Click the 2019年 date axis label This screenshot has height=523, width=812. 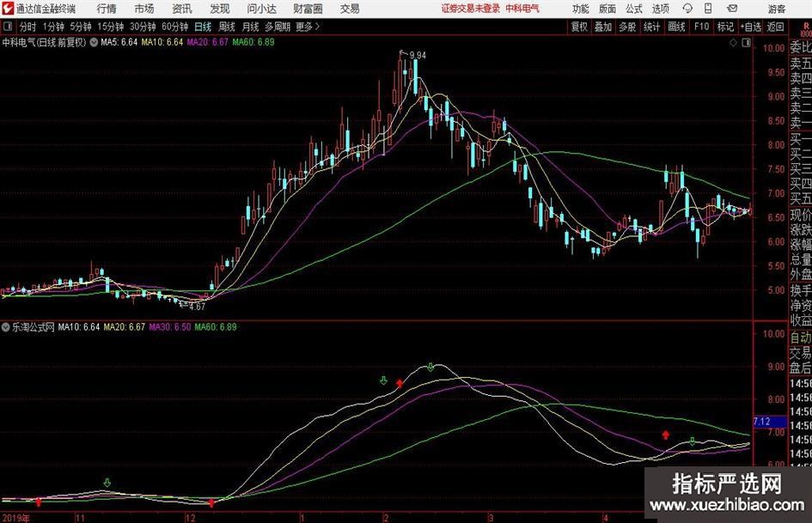click(16, 518)
